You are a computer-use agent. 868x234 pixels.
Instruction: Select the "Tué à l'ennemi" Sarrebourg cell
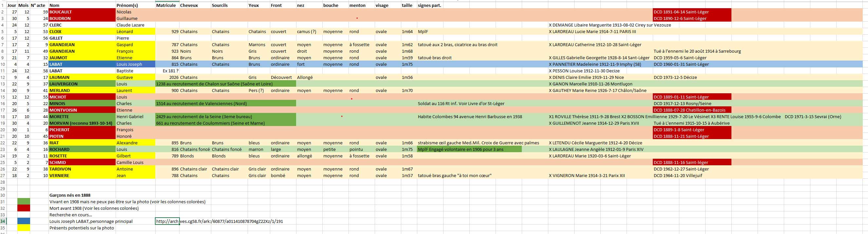(x=697, y=51)
